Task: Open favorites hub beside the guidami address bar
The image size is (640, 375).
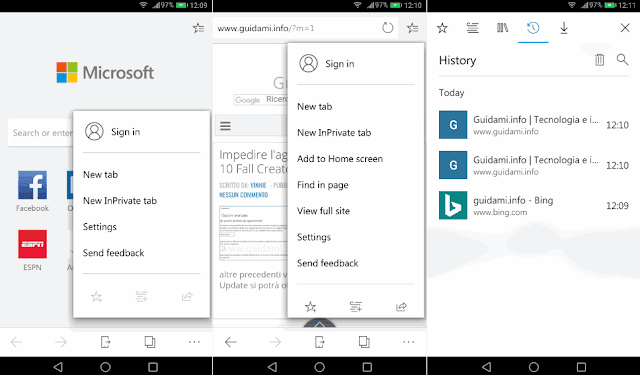Action: click(413, 28)
